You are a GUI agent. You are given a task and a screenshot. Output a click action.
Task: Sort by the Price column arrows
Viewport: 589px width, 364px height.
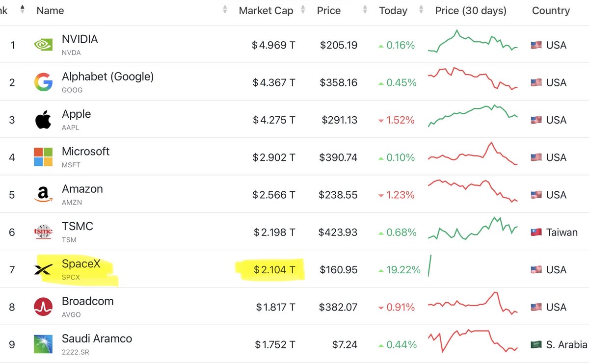coord(365,10)
